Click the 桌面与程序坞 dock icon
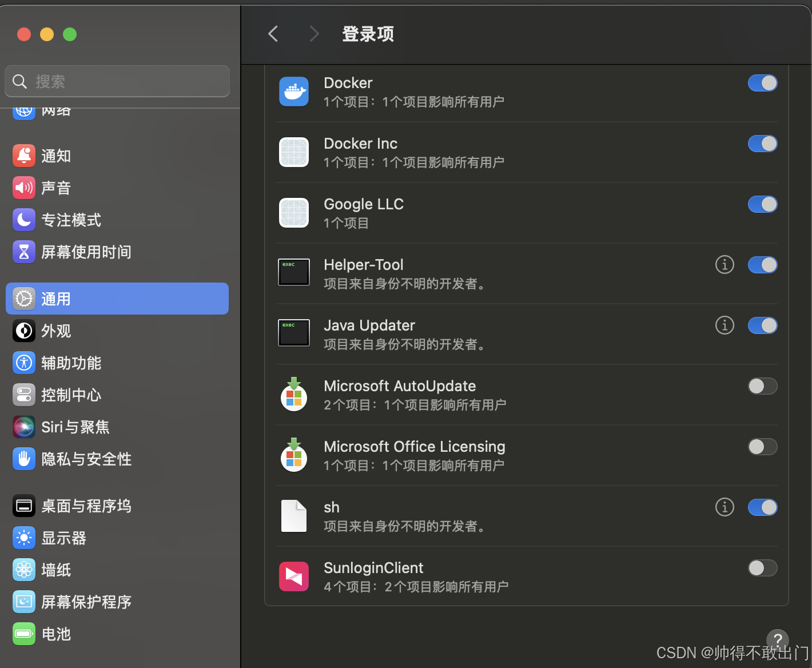The image size is (812, 668). click(x=24, y=506)
